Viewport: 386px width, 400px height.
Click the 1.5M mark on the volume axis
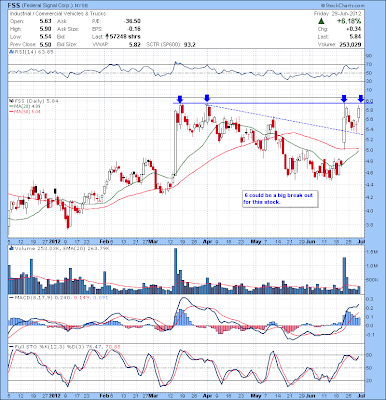pos(372,252)
